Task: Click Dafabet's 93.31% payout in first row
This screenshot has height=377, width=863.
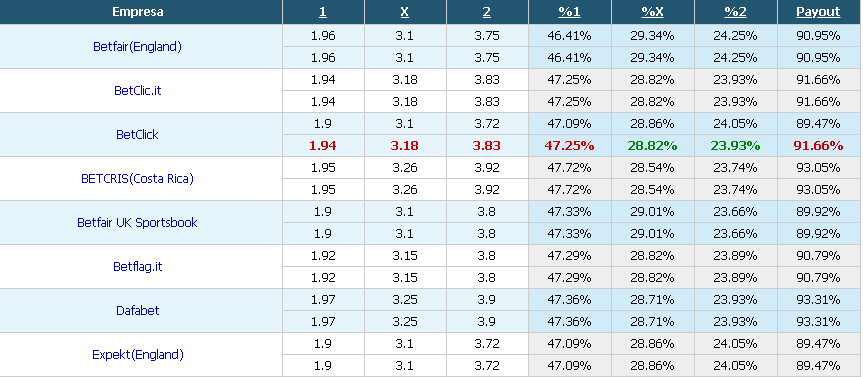Action: (818, 300)
